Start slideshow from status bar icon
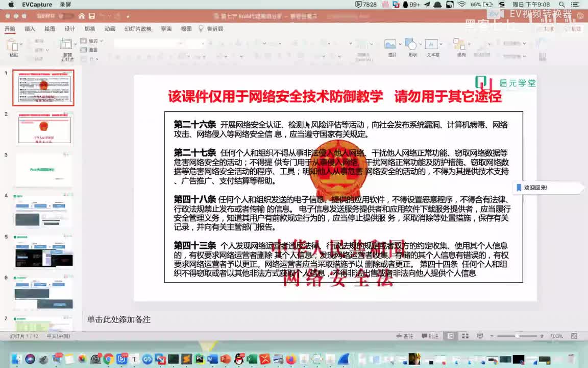The image size is (588, 368). pyautogui.click(x=480, y=336)
